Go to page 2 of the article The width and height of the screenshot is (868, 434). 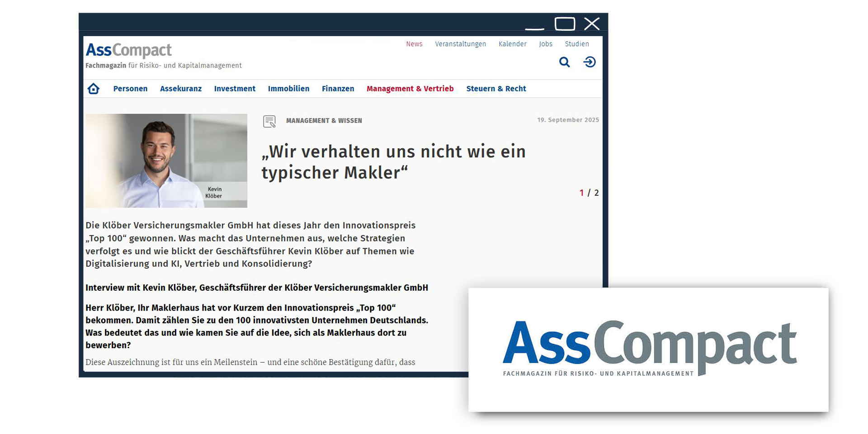click(596, 192)
